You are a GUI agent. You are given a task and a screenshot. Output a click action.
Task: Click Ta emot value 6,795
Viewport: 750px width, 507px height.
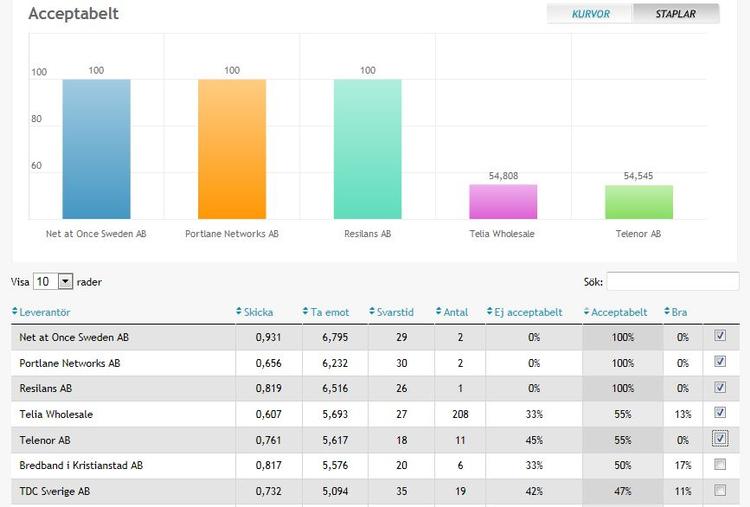[x=335, y=337]
